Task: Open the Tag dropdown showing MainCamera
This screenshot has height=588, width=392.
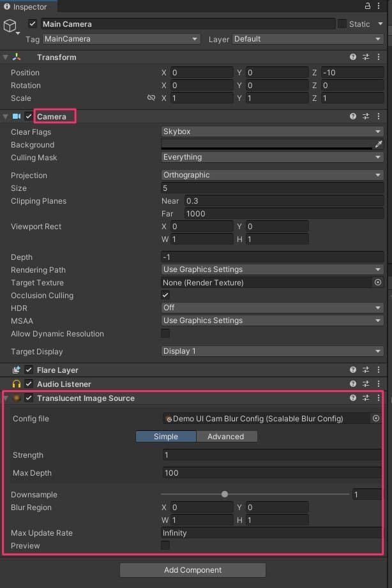Action: [121, 38]
